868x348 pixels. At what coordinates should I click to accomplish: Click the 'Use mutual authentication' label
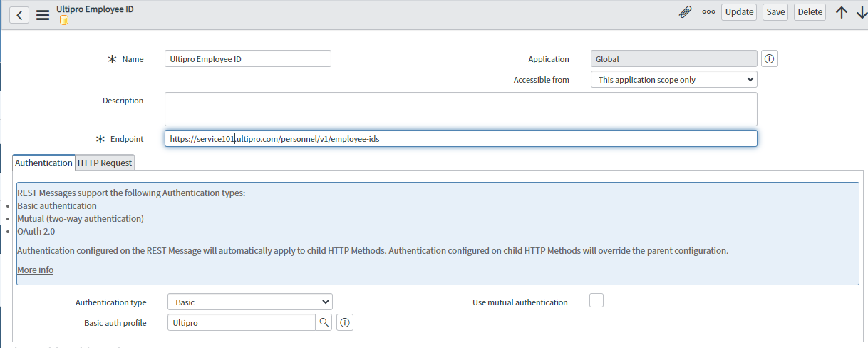[x=520, y=302]
